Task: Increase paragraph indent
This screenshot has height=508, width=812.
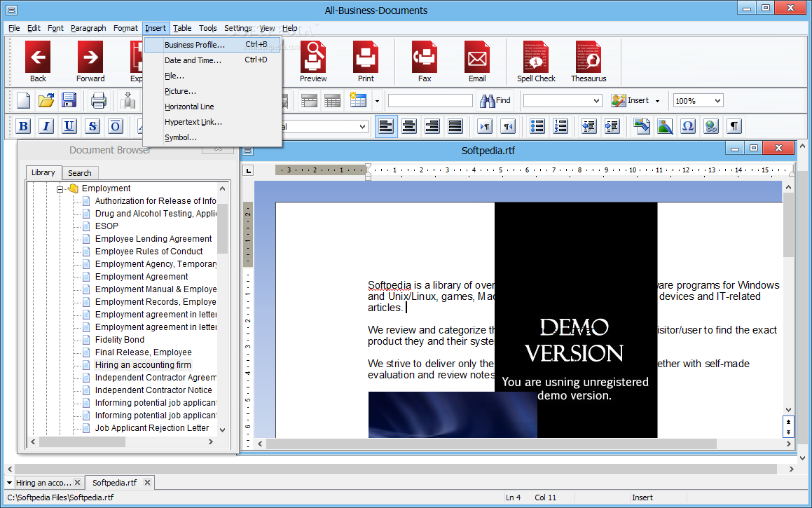Action: click(612, 126)
